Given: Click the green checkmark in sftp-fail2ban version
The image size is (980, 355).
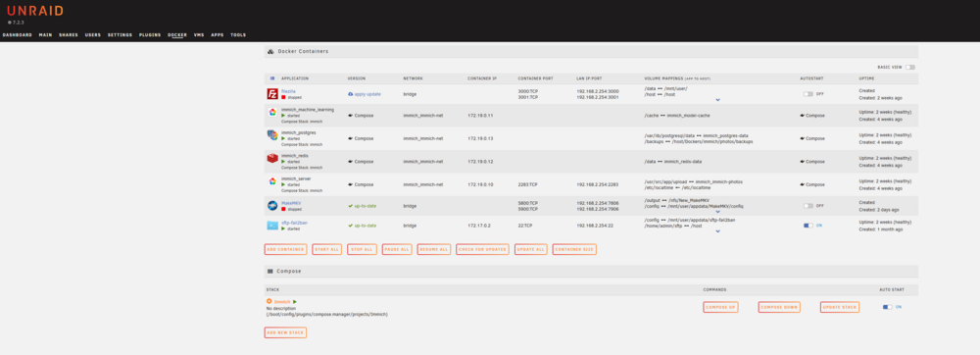Looking at the screenshot, I should (x=351, y=225).
